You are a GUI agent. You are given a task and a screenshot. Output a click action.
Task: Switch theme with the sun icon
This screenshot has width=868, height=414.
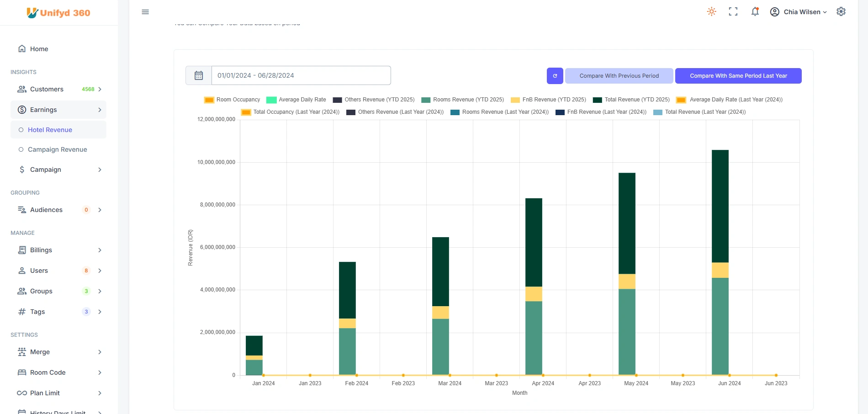coord(711,12)
